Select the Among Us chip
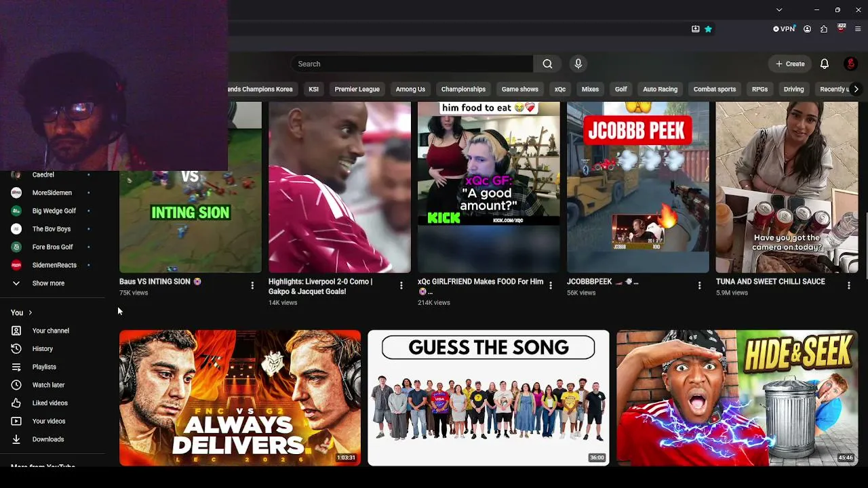Image resolution: width=868 pixels, height=488 pixels. point(410,89)
